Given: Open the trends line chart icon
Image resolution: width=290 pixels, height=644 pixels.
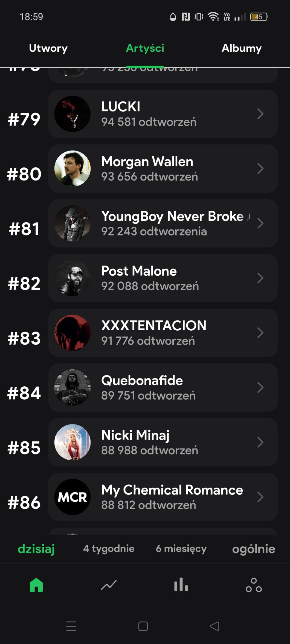Looking at the screenshot, I should pyautogui.click(x=109, y=585).
